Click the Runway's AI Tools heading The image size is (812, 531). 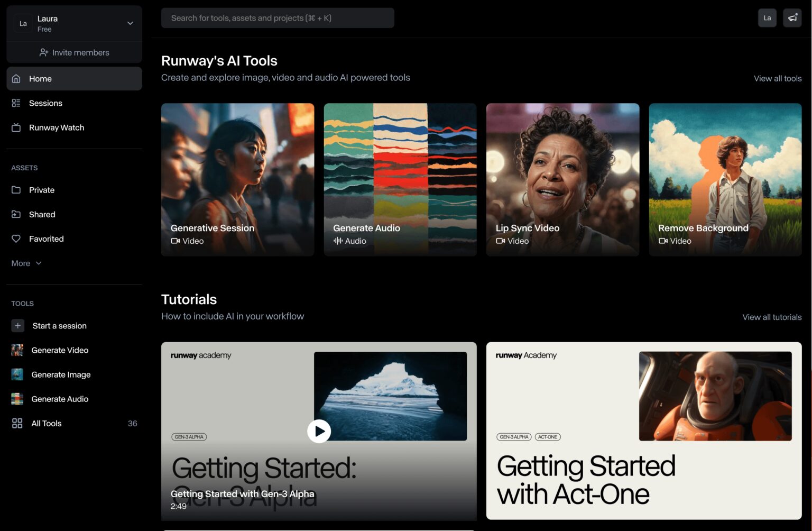(x=219, y=61)
